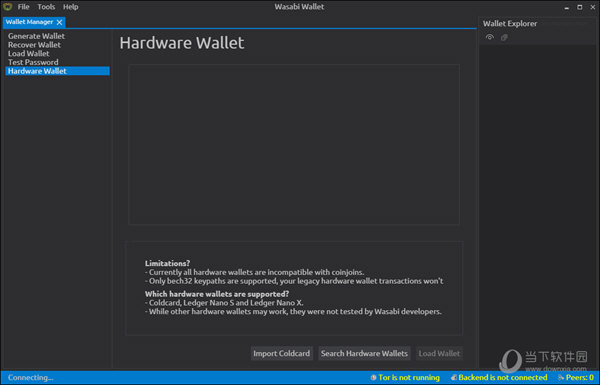Screen dimensions: 600x385
Task: Click the backend connection status icon
Action: (454, 378)
